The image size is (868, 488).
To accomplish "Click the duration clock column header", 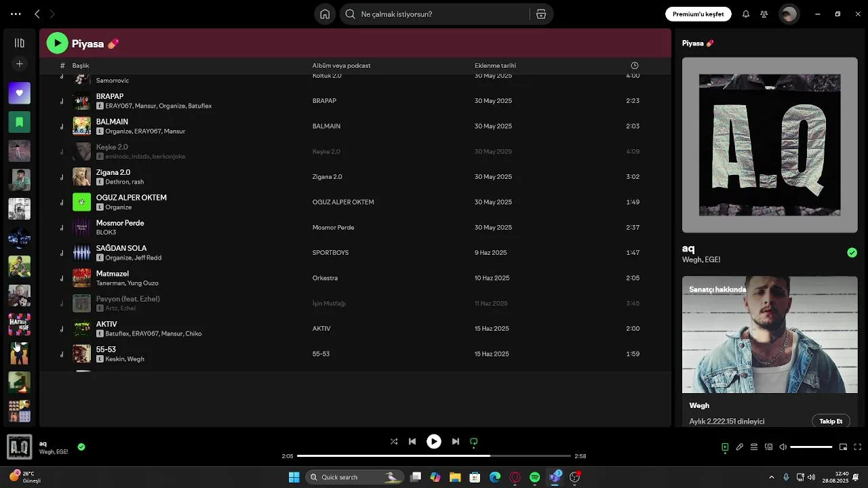I will (635, 66).
